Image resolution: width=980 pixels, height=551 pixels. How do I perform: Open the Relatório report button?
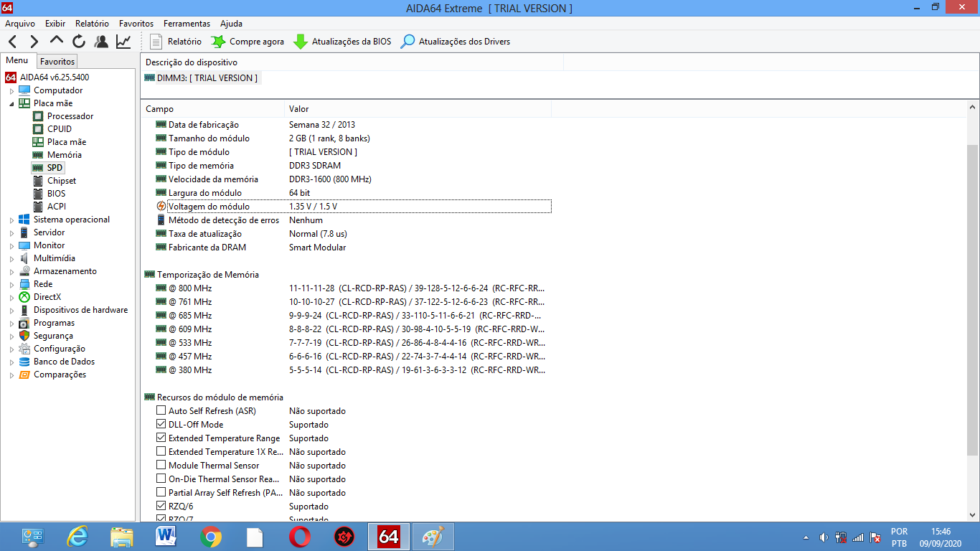click(x=176, y=42)
